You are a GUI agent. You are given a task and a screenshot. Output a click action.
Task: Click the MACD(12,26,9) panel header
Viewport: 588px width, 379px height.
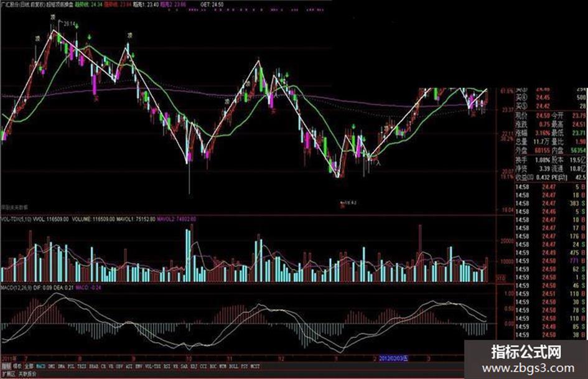[x=16, y=288]
